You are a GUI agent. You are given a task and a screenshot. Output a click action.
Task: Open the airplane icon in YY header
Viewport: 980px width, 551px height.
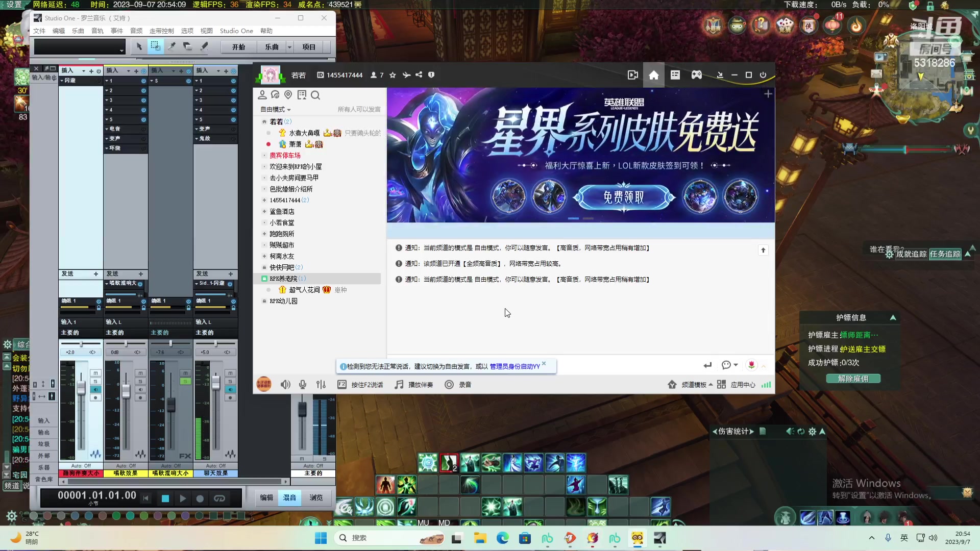coord(406,75)
